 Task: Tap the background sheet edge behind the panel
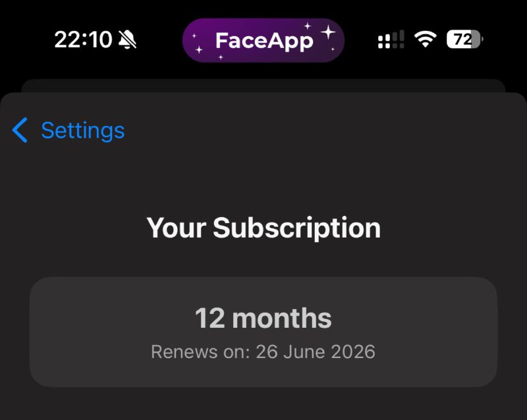click(263, 86)
